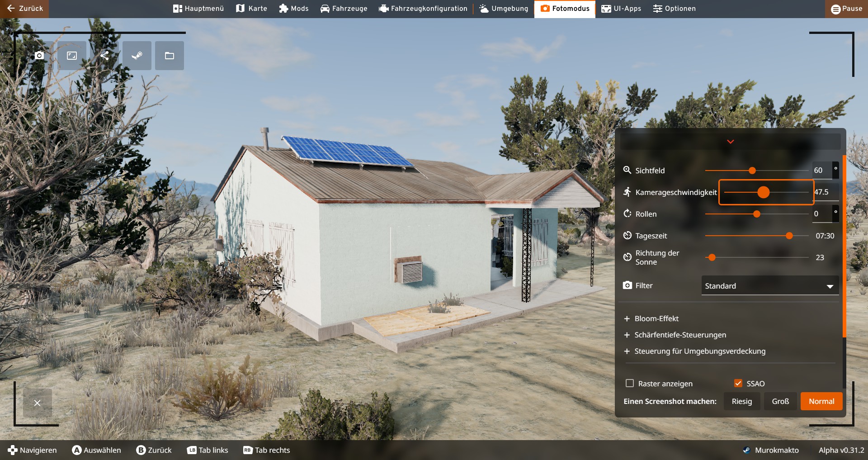Click the Rollen value field 0

(x=822, y=214)
